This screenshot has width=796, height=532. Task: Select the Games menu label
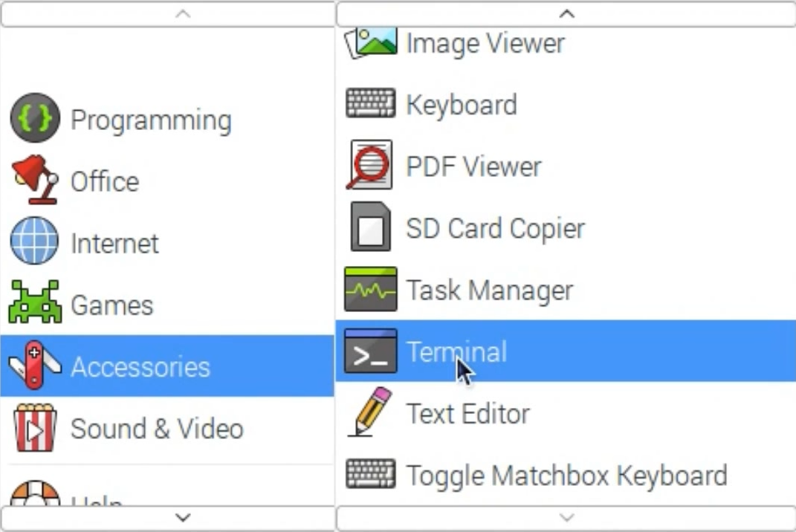pos(111,305)
